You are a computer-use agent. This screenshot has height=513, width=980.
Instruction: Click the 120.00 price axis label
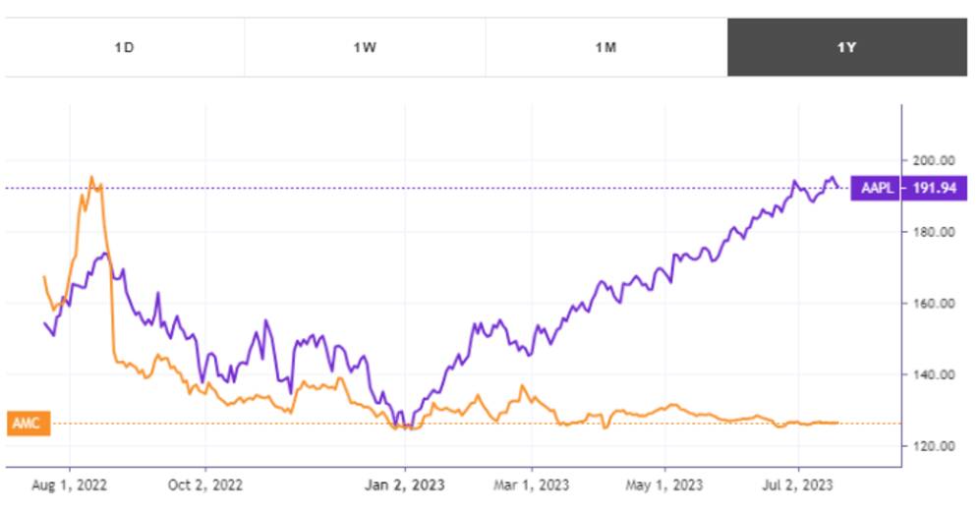[933, 446]
